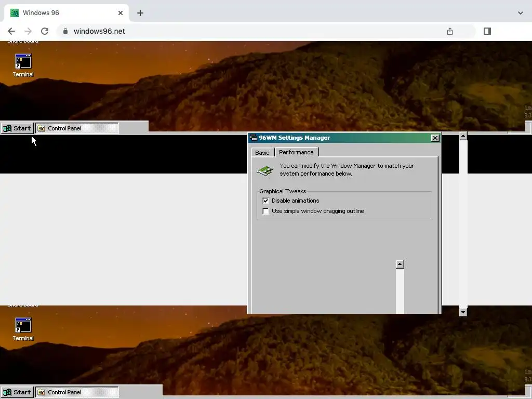This screenshot has height=399, width=532.
Task: Switch to the Performance tab
Action: point(296,152)
